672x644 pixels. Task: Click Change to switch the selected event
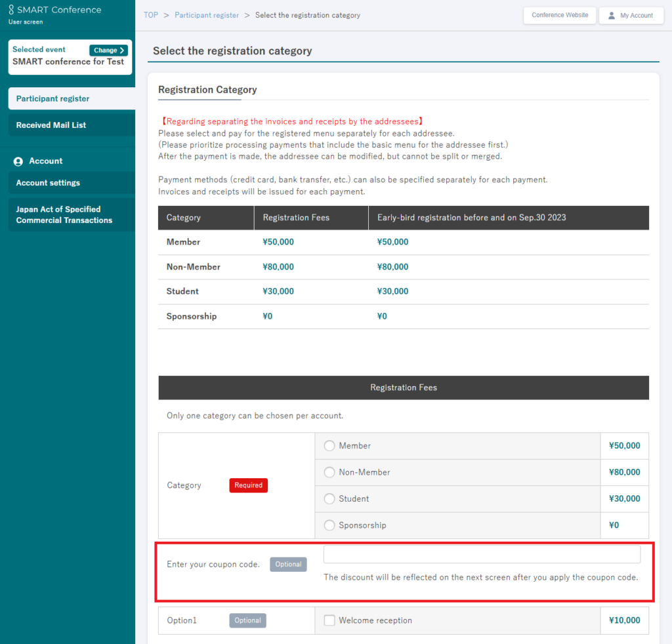[x=108, y=49]
